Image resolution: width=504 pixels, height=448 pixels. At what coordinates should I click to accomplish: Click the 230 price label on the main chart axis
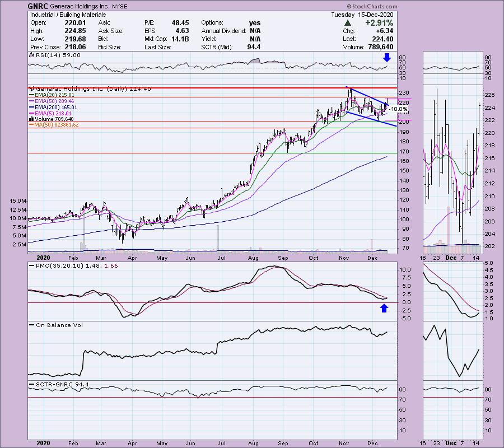point(403,93)
